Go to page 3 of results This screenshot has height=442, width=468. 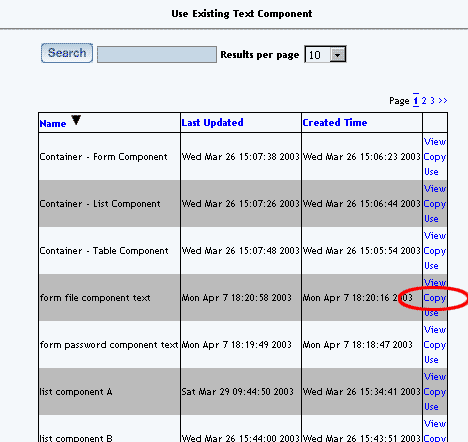tap(432, 101)
